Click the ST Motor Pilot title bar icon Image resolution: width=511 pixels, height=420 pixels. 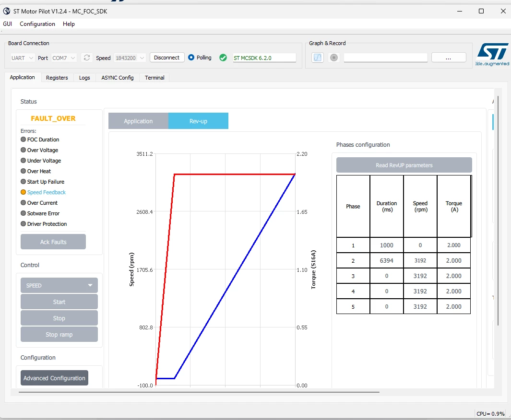click(x=7, y=12)
